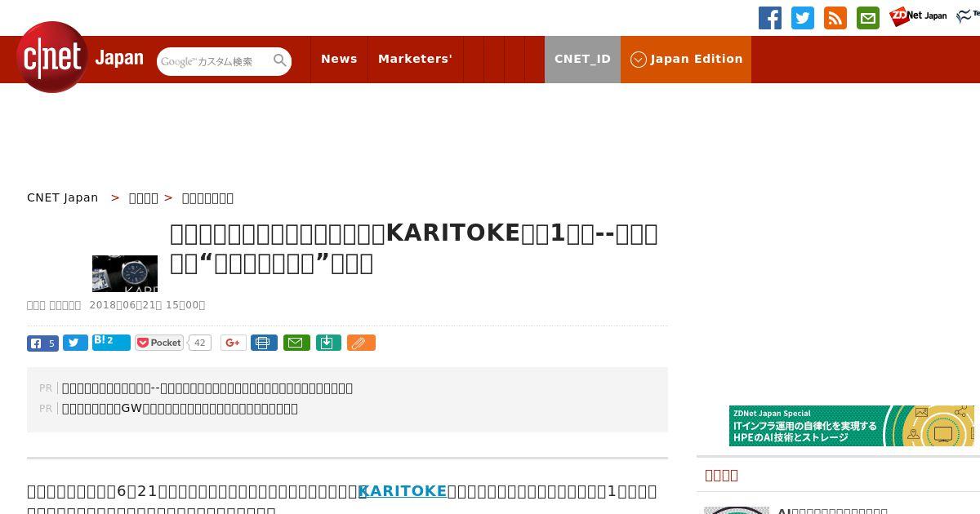980x514 pixels.
Task: Share article on Google+
Action: click(233, 343)
